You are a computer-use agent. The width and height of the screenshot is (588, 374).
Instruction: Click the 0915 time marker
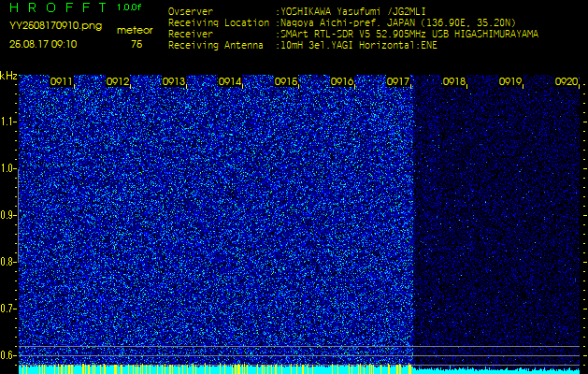tap(286, 81)
